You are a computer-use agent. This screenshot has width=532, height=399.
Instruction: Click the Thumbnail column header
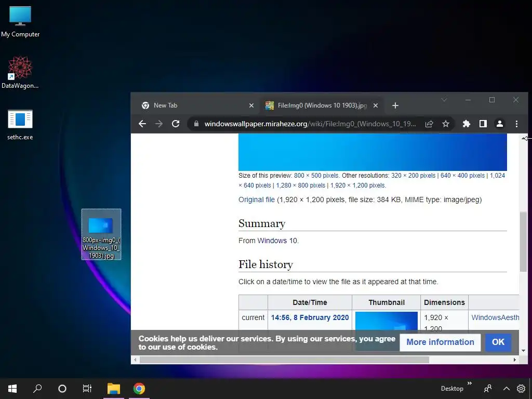pyautogui.click(x=387, y=302)
